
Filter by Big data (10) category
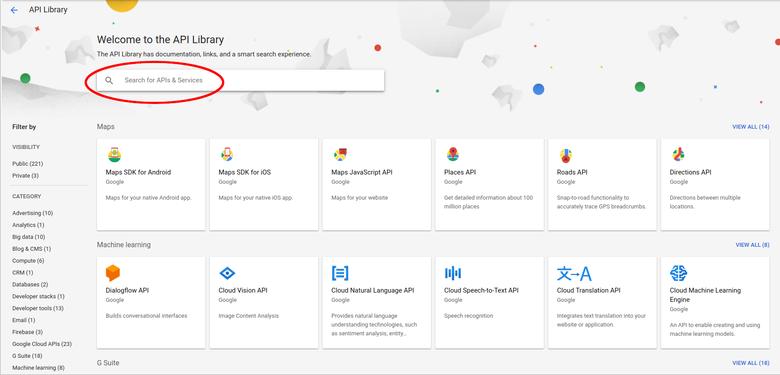[x=28, y=237]
